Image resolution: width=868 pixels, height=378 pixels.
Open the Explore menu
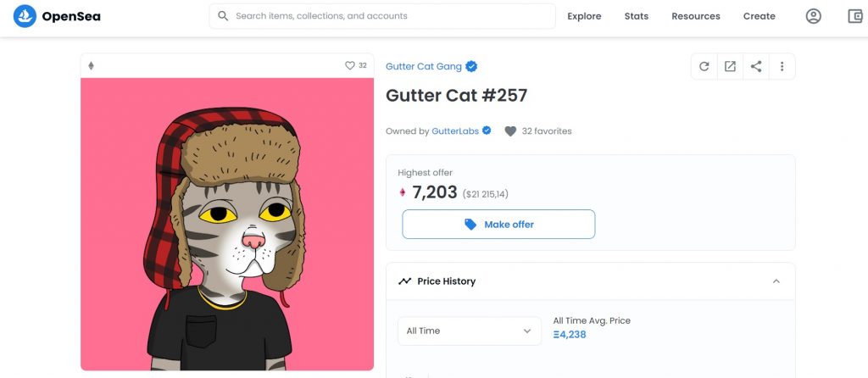(584, 17)
